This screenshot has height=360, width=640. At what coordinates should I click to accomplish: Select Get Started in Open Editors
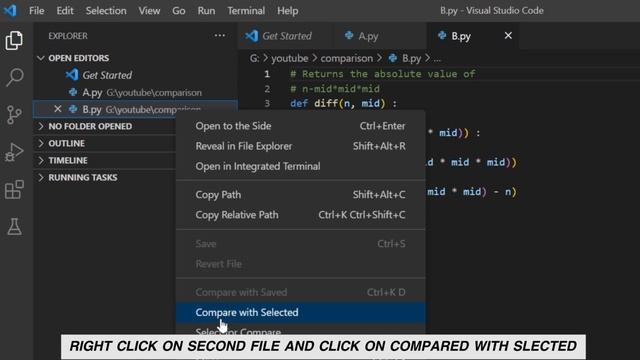click(135, 75)
